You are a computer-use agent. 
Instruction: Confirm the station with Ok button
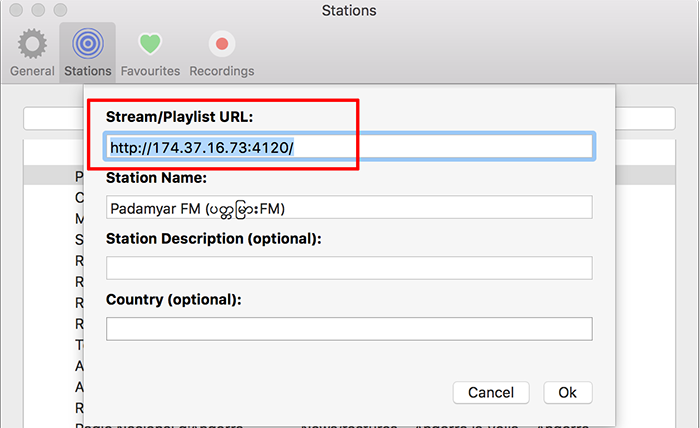pyautogui.click(x=568, y=392)
